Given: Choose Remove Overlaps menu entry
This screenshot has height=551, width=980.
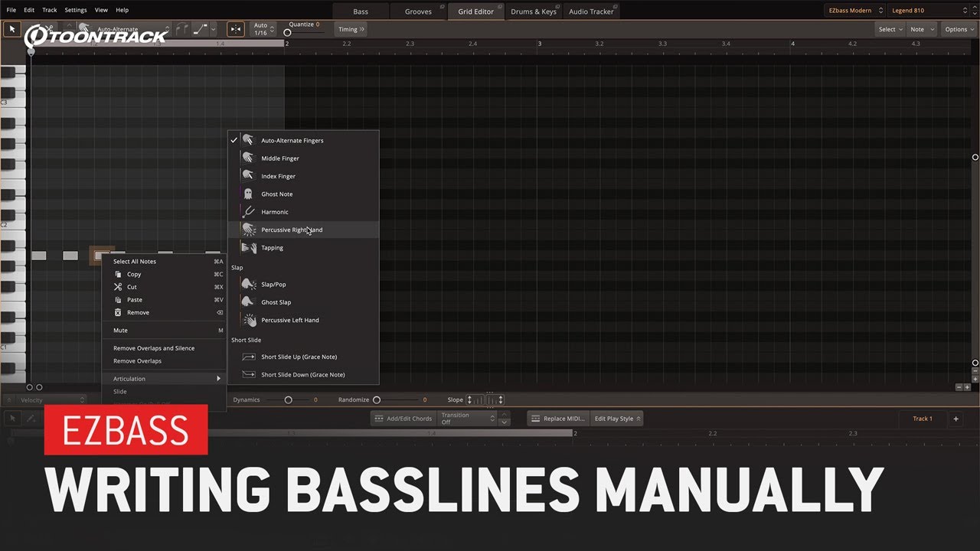Looking at the screenshot, I should point(164,361).
